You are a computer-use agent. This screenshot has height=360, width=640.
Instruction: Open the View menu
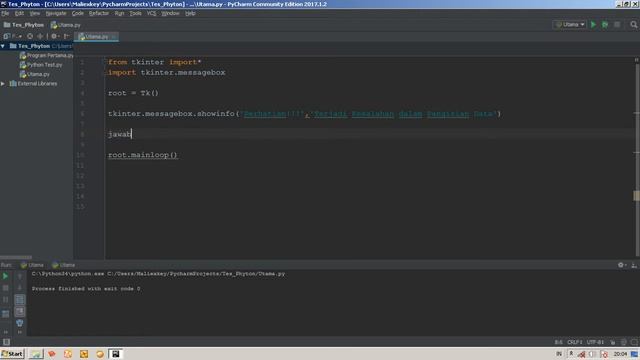(x=35, y=13)
